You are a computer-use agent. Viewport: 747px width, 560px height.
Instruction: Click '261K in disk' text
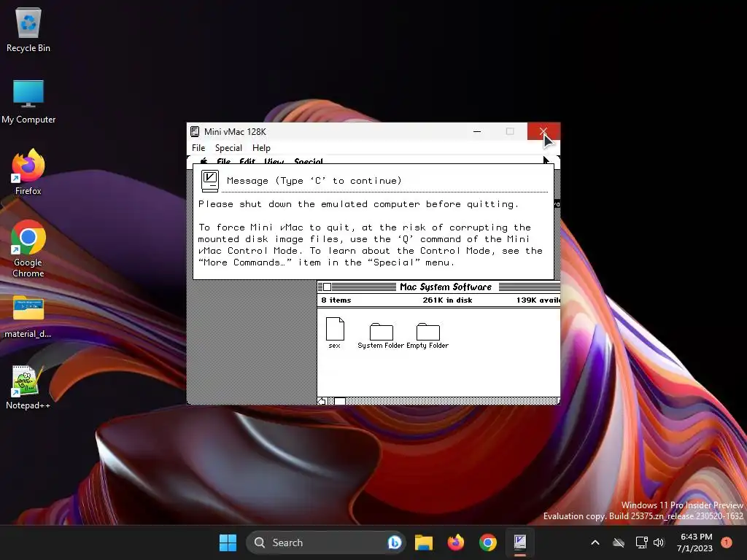point(447,300)
